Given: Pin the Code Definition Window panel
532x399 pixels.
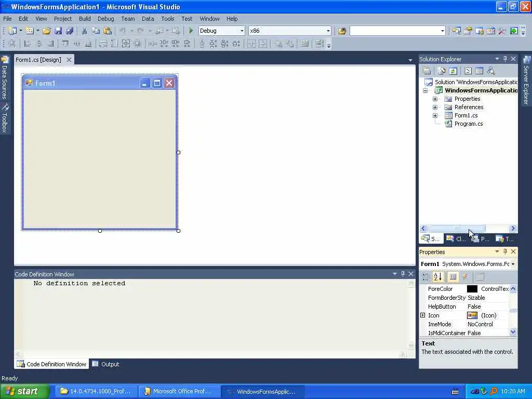Looking at the screenshot, I should coord(403,274).
